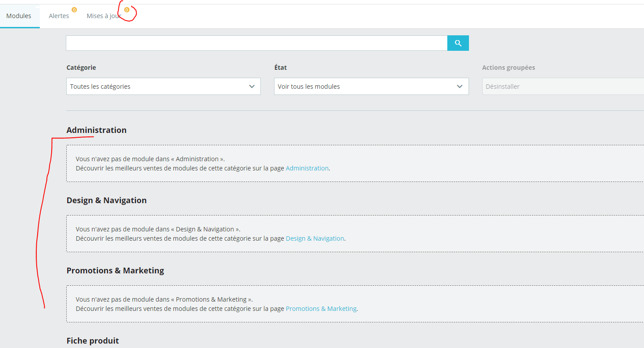Click the Catégorie dropdown chevron arrow
Image resolution: width=644 pixels, height=348 pixels.
coord(252,87)
